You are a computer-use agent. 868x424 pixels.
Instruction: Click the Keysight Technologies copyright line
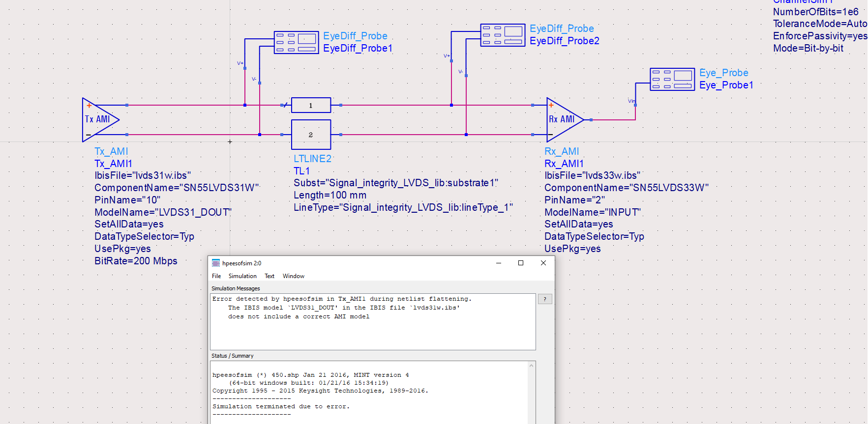pos(320,391)
